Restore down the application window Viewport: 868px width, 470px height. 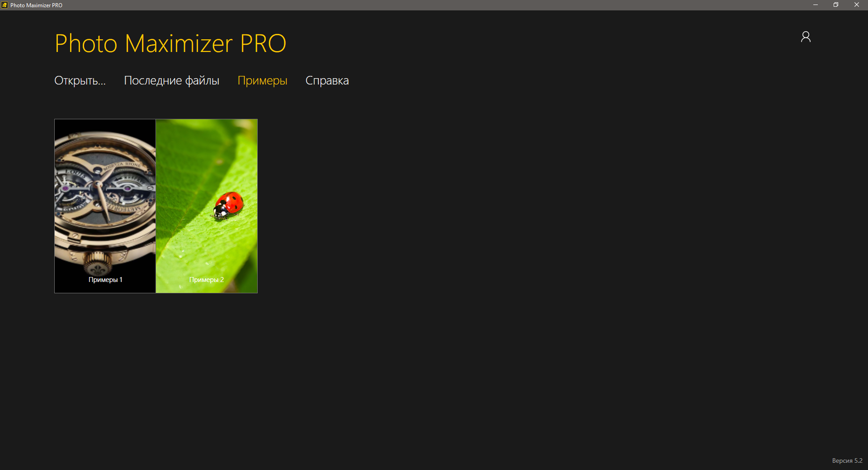click(x=836, y=5)
